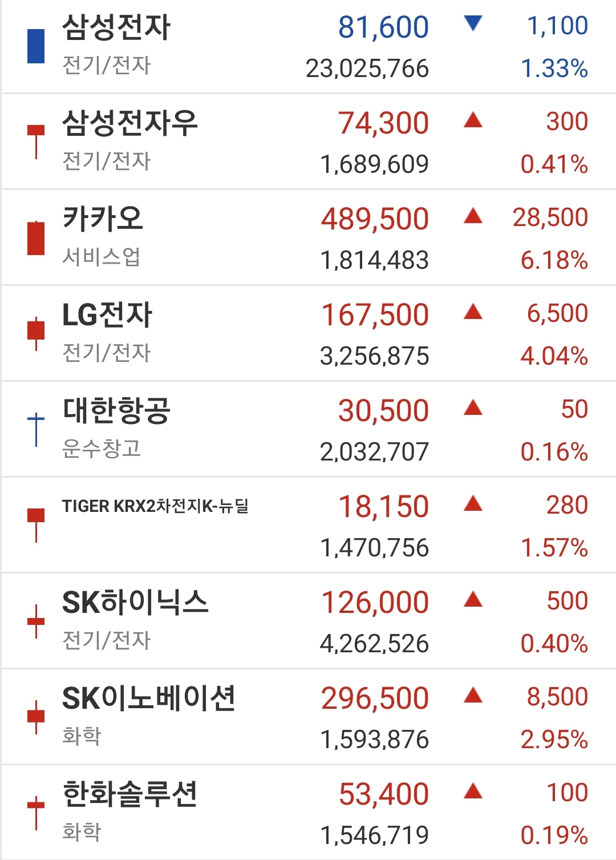Open the 카카오 stock name
The image size is (616, 860).
coord(103,219)
